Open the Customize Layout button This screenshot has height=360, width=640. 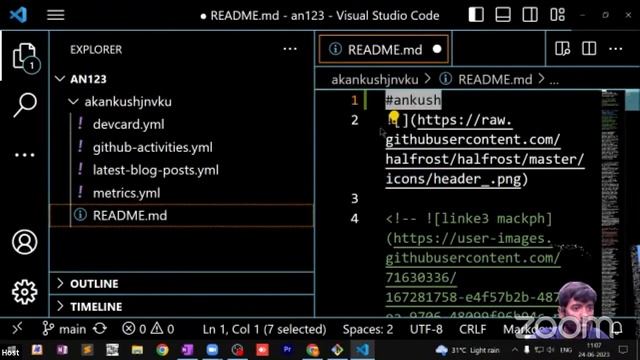coord(557,15)
